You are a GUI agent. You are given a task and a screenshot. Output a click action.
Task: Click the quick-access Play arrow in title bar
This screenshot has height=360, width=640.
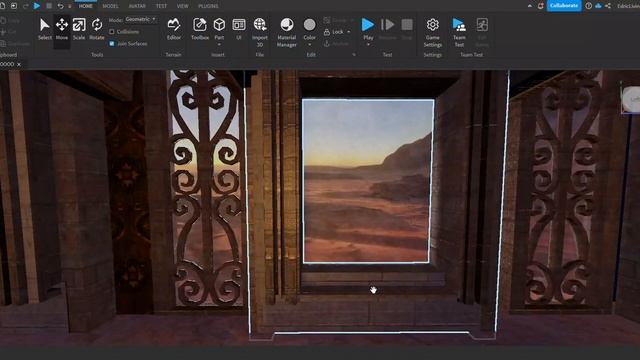[37, 6]
